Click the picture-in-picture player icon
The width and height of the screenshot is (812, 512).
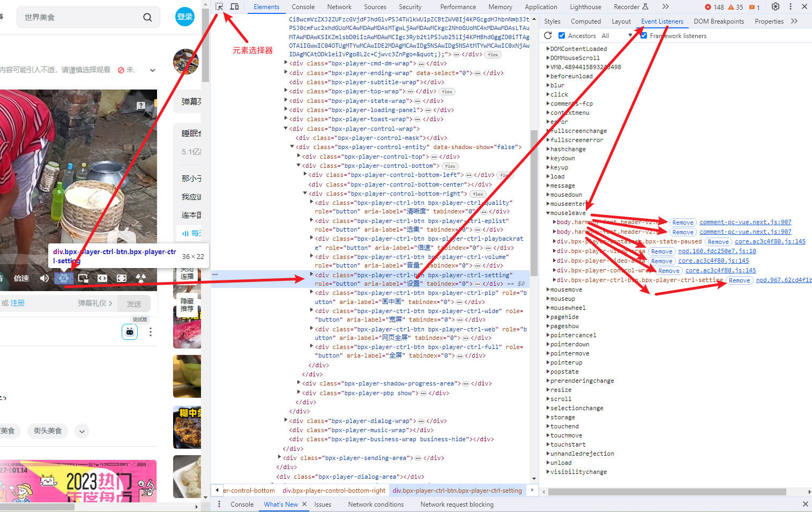pyautogui.click(x=83, y=278)
